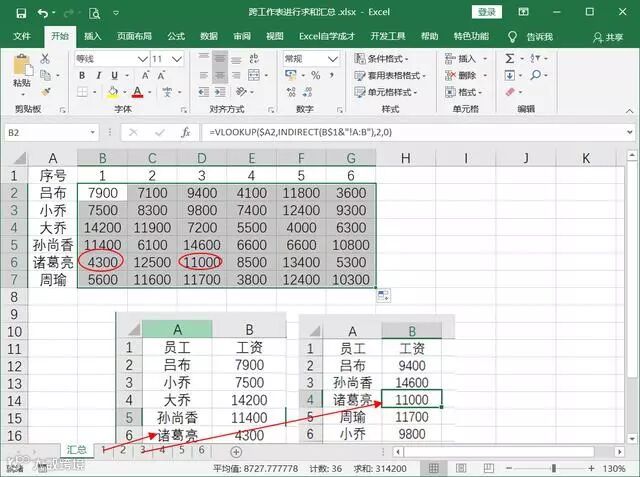Open font size dropdown
Image resolution: width=640 pixels, height=477 pixels.
(x=177, y=59)
